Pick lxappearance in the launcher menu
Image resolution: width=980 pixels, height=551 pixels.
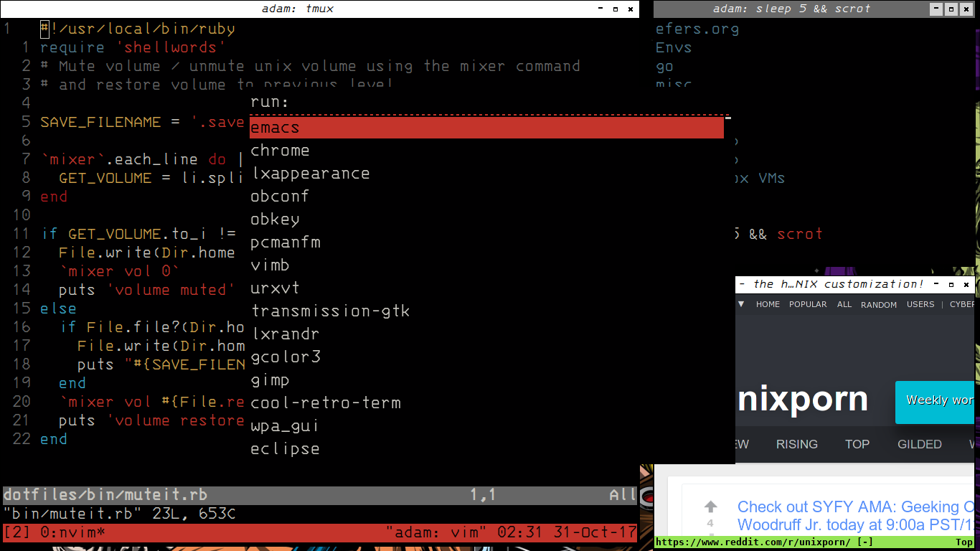[310, 174]
